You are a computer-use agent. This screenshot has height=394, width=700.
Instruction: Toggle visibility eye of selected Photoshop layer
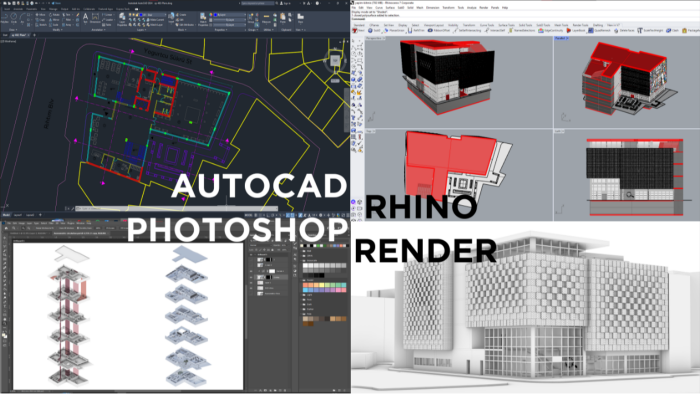(x=251, y=277)
